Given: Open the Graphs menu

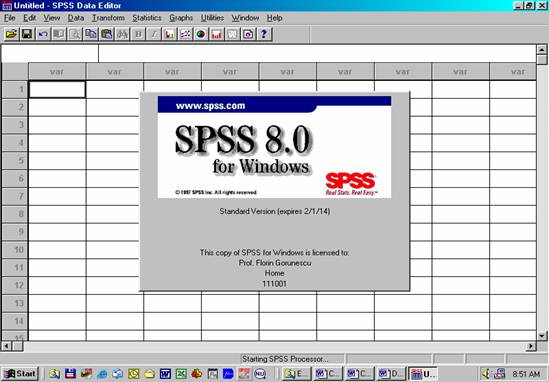Looking at the screenshot, I should pyautogui.click(x=181, y=18).
